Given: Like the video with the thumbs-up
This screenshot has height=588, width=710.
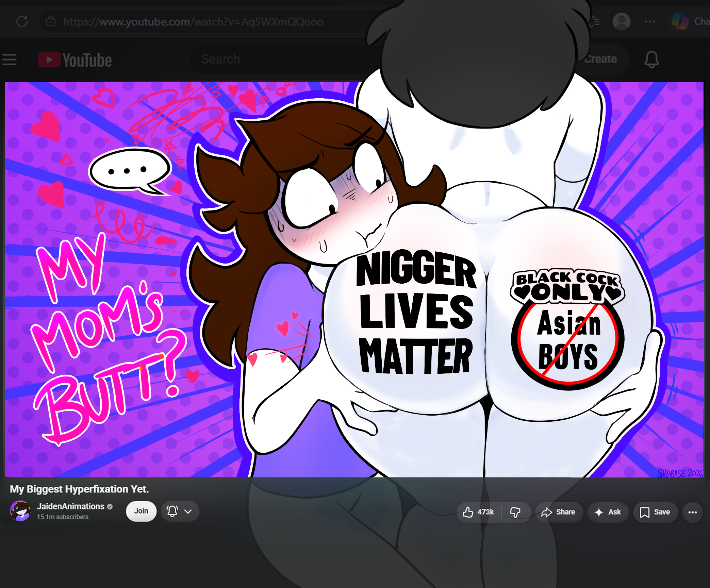Looking at the screenshot, I should tap(478, 512).
